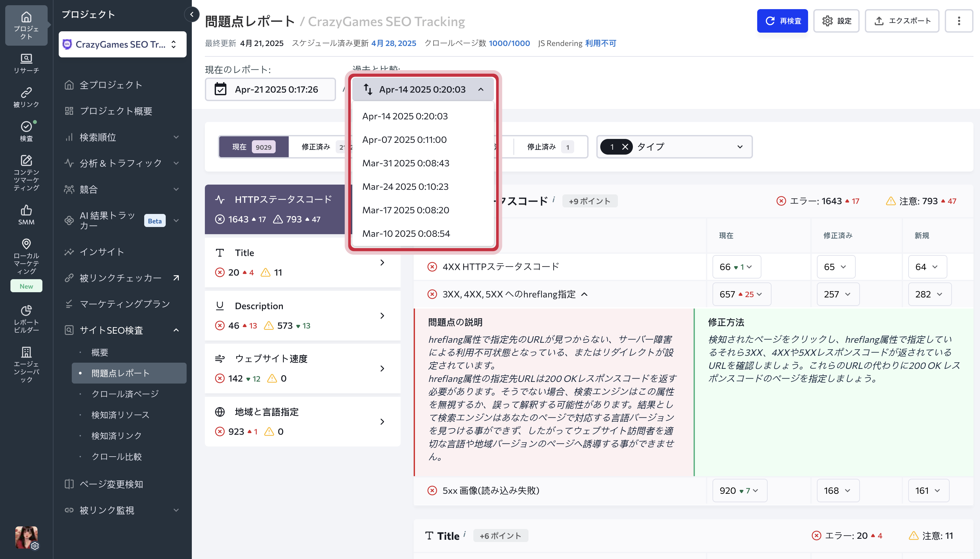The width and height of the screenshot is (980, 559).
Task: Click the info icon next to Title heading
Action: [465, 533]
